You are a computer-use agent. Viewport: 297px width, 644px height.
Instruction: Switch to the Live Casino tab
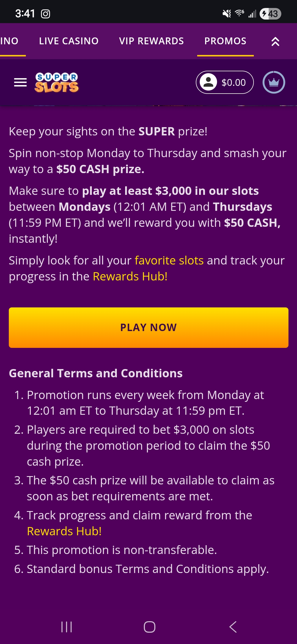point(69,41)
